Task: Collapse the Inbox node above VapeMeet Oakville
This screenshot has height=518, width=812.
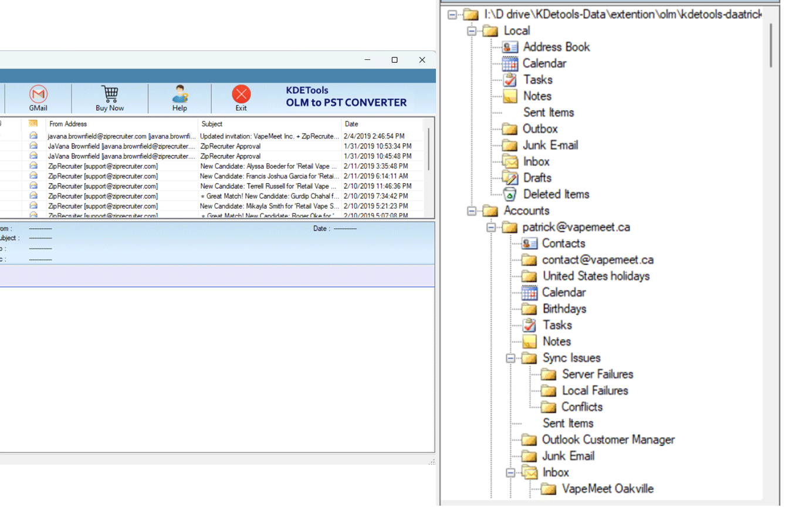Action: point(510,472)
